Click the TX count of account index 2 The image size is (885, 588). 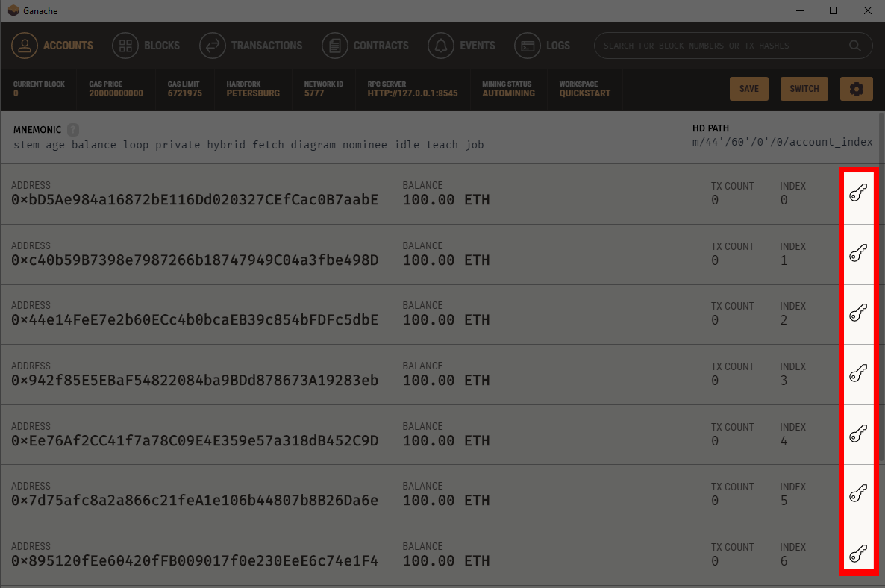[715, 321]
